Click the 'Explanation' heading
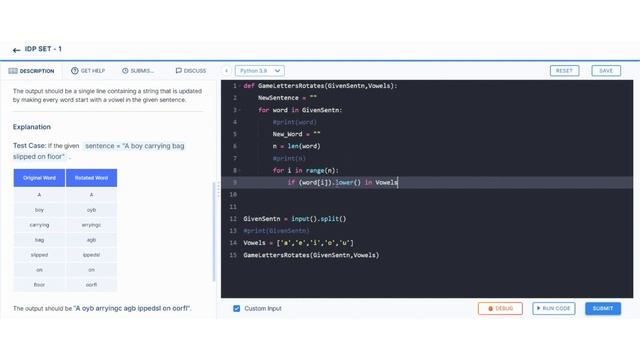640x360 pixels. pyautogui.click(x=32, y=127)
